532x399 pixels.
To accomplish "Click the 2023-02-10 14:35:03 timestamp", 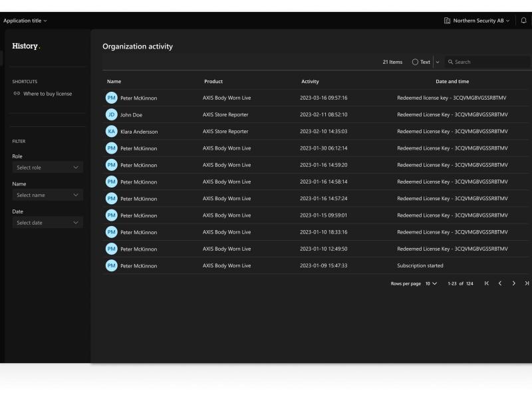I will [324, 131].
